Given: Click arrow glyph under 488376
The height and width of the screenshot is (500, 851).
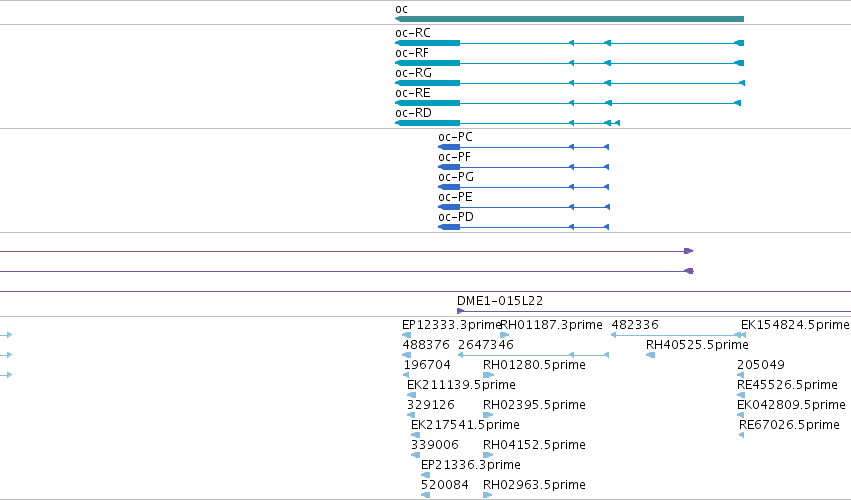Looking at the screenshot, I should tap(407, 355).
